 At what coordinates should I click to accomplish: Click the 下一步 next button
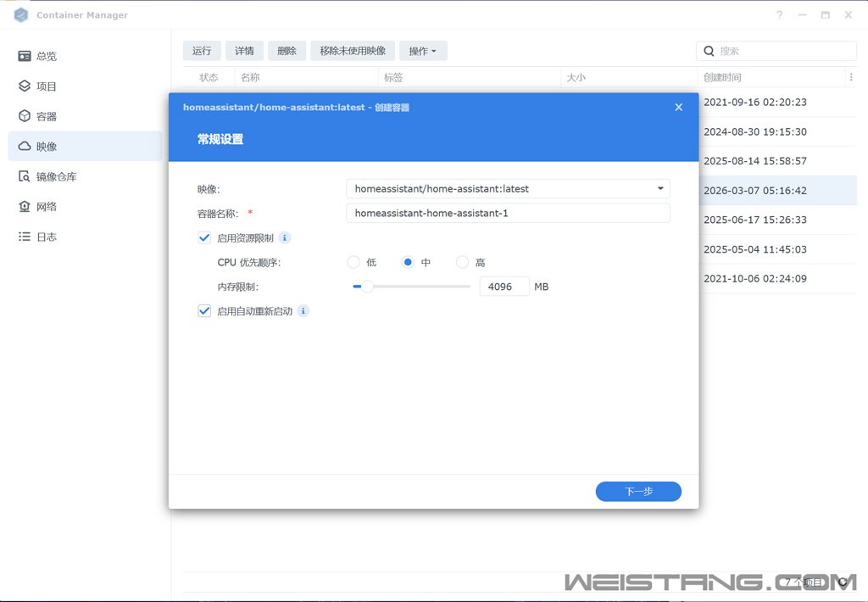[x=638, y=492]
